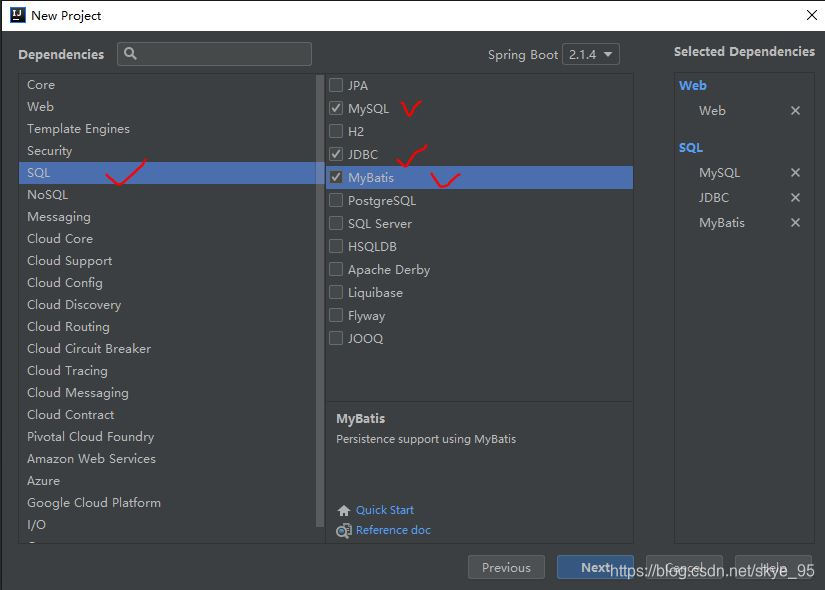Select the Cloud Routing category

tap(167, 327)
